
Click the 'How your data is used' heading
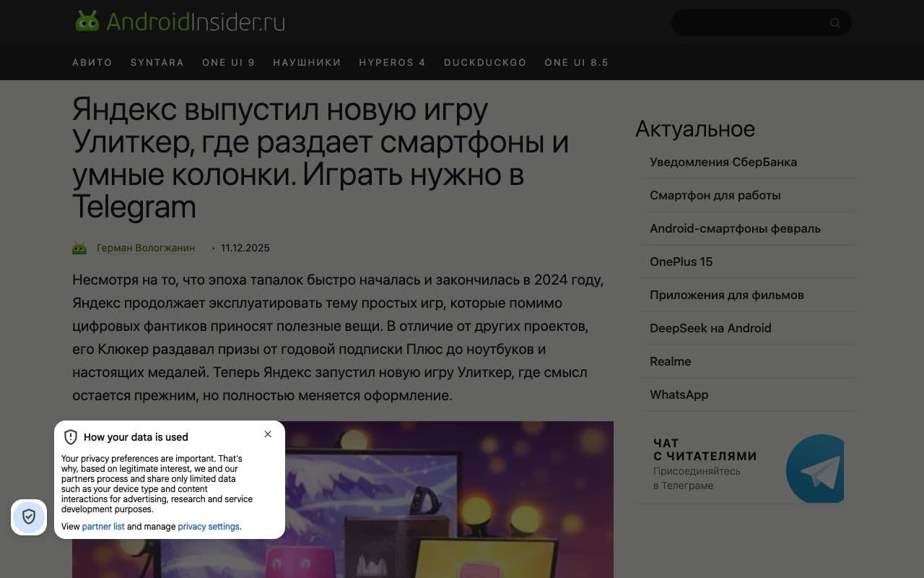[x=136, y=437]
